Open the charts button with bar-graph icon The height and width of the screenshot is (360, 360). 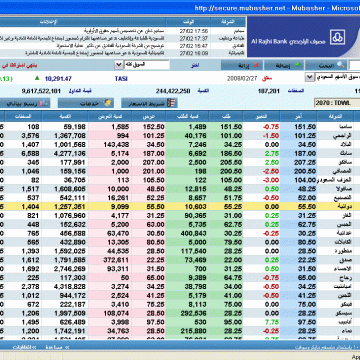click(x=25, y=103)
